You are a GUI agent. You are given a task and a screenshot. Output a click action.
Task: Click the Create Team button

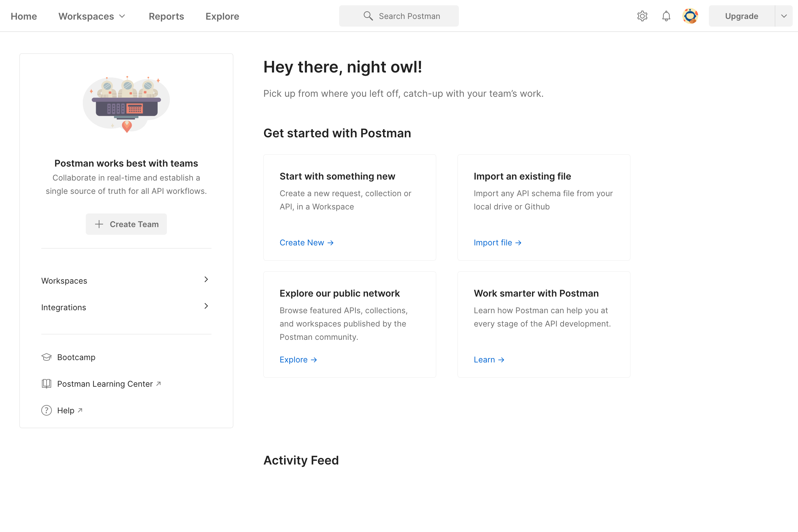pos(126,224)
